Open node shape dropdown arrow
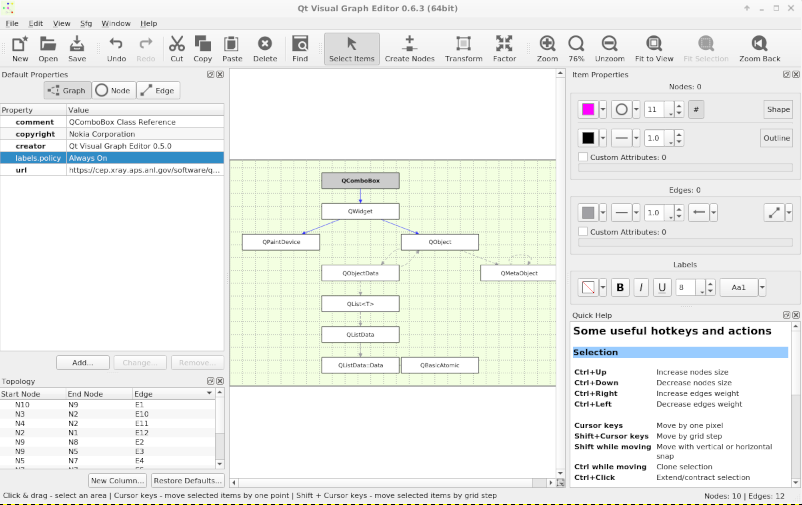The width and height of the screenshot is (802, 505). tap(636, 109)
